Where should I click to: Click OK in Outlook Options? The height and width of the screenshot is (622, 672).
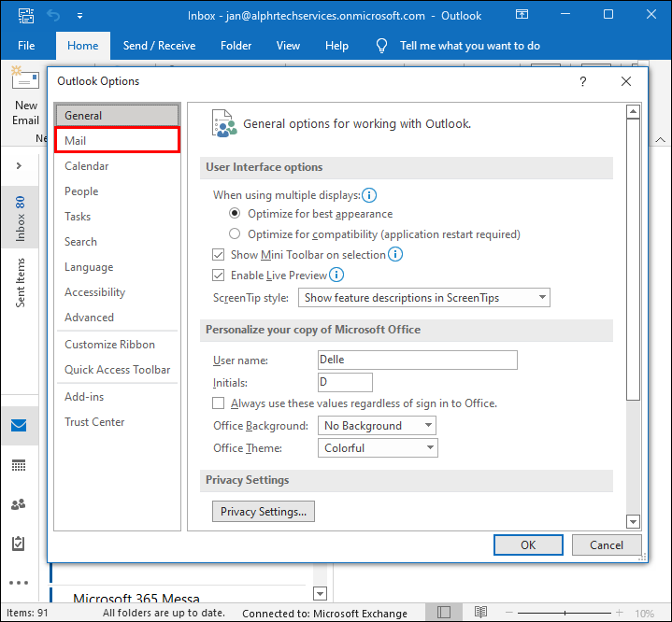[x=528, y=544]
